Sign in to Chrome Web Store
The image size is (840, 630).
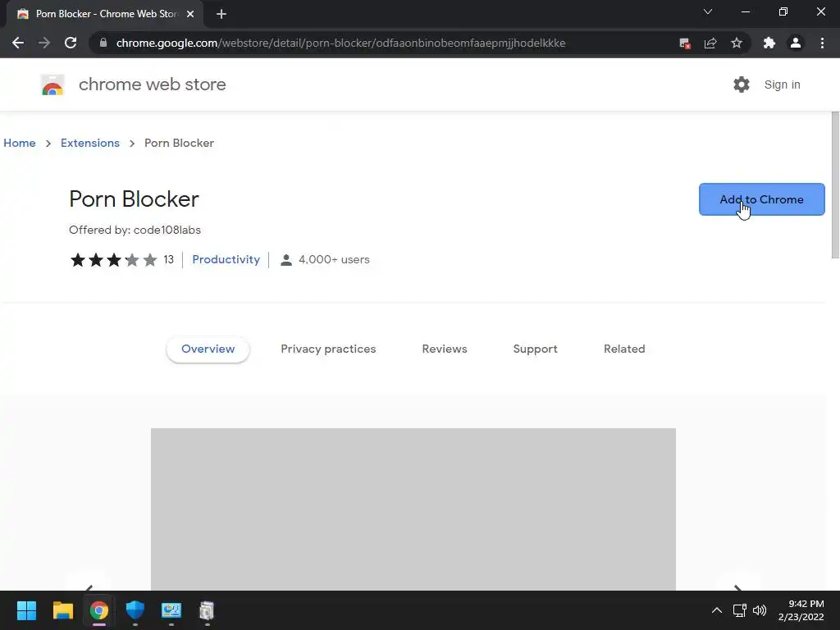[782, 84]
